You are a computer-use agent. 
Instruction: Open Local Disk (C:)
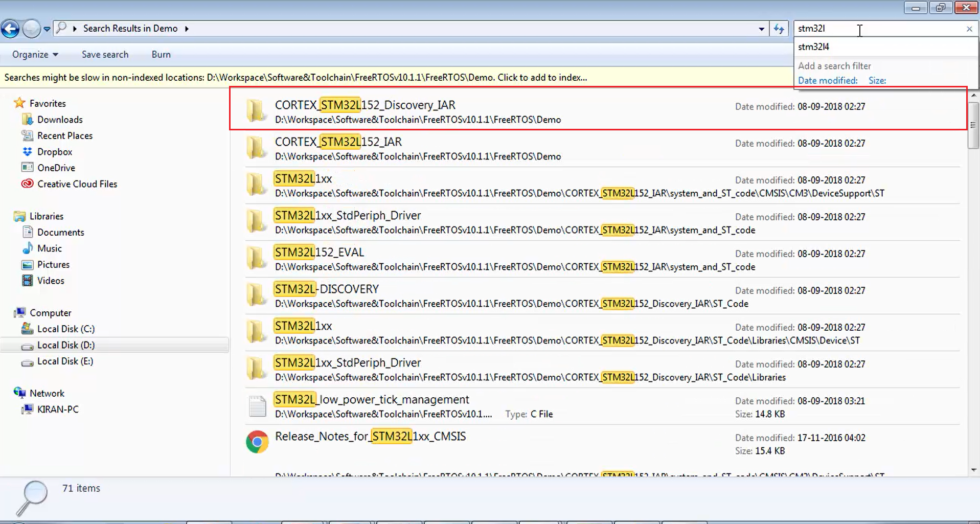[x=65, y=329]
